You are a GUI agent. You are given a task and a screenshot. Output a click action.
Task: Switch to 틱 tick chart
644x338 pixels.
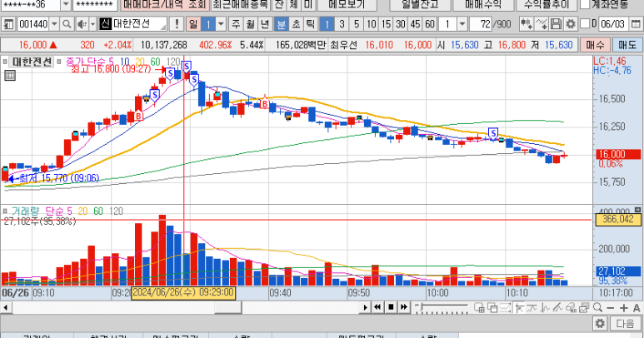click(x=310, y=24)
